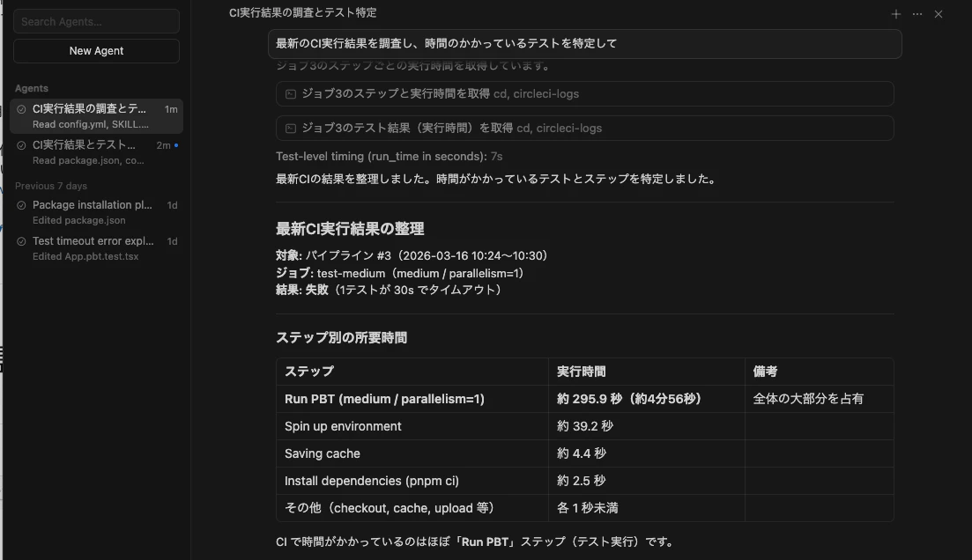Start a New Agent
This screenshot has height=560, width=972.
96,51
